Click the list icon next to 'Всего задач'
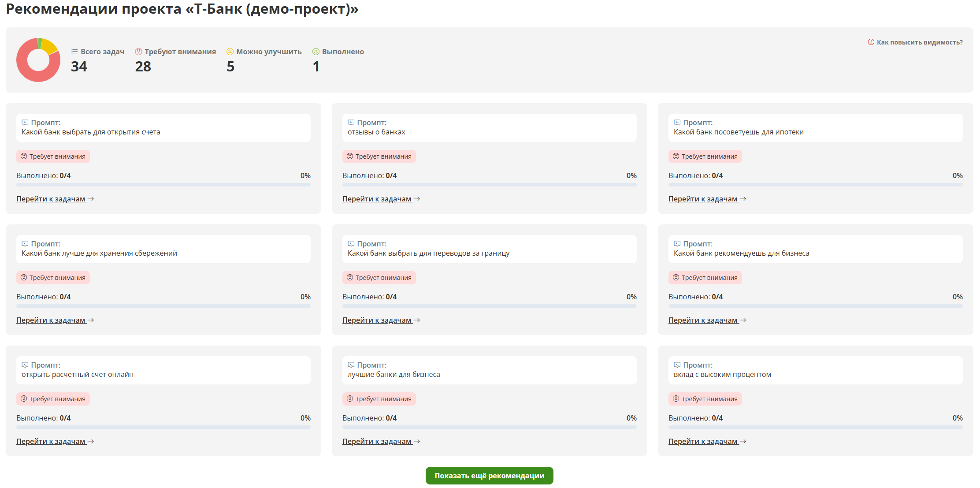980x488 pixels. [x=74, y=52]
